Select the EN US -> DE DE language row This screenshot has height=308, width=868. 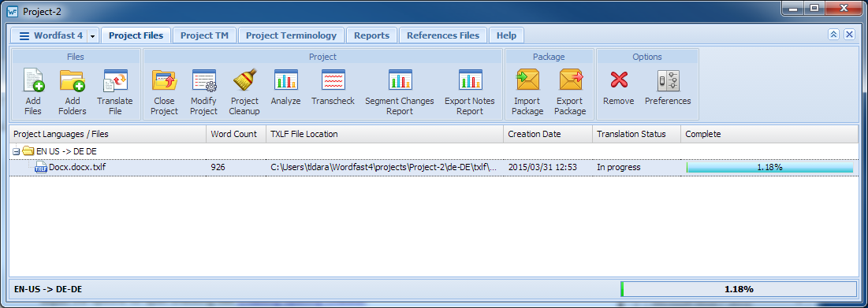[434, 150]
